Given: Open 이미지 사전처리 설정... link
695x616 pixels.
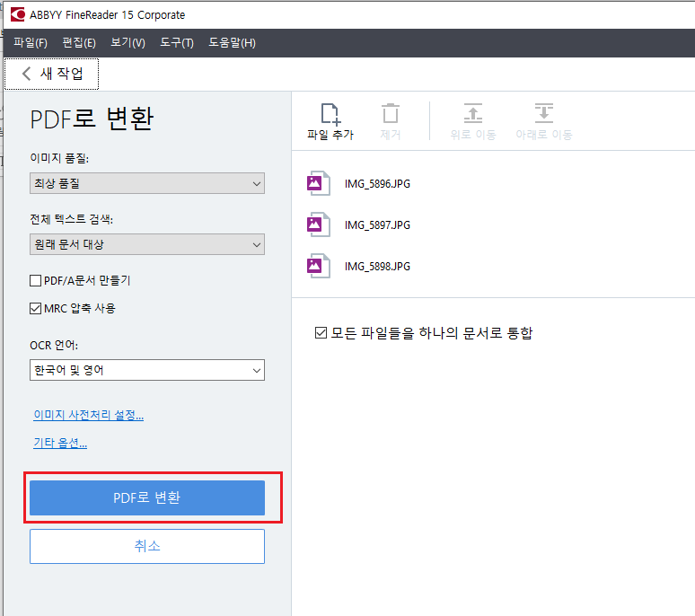Looking at the screenshot, I should [x=88, y=415].
